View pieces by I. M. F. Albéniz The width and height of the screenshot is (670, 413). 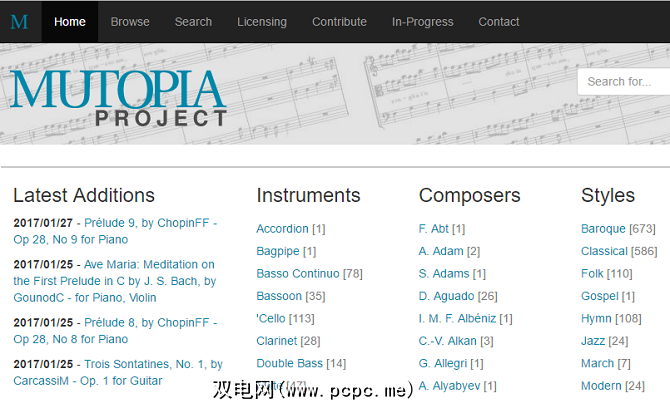[x=458, y=319]
